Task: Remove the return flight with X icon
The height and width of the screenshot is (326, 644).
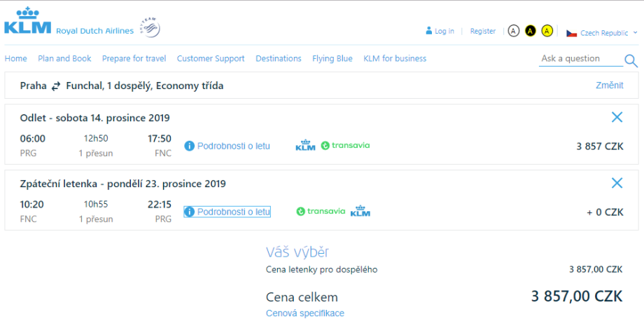Action: (617, 183)
